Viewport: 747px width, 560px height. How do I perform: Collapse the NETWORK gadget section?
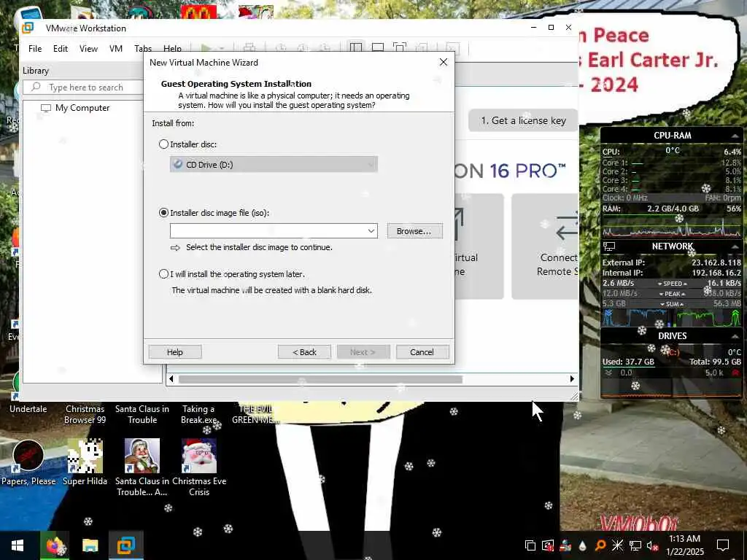735,246
